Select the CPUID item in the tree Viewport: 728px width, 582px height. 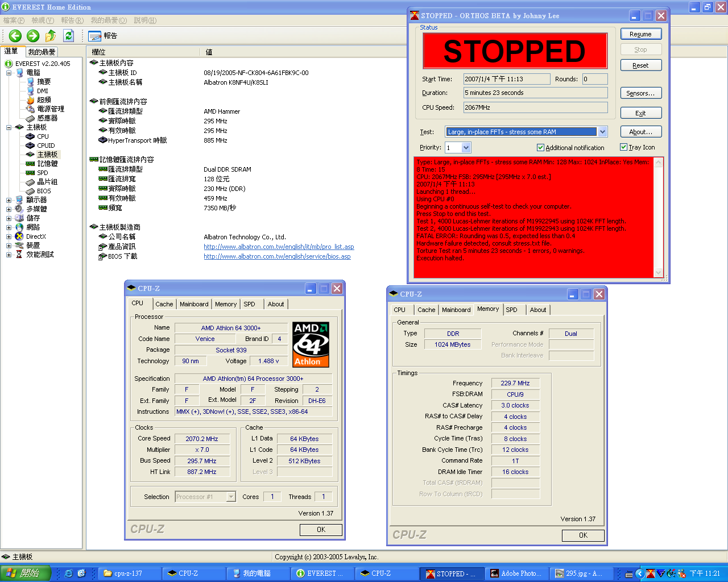point(45,145)
